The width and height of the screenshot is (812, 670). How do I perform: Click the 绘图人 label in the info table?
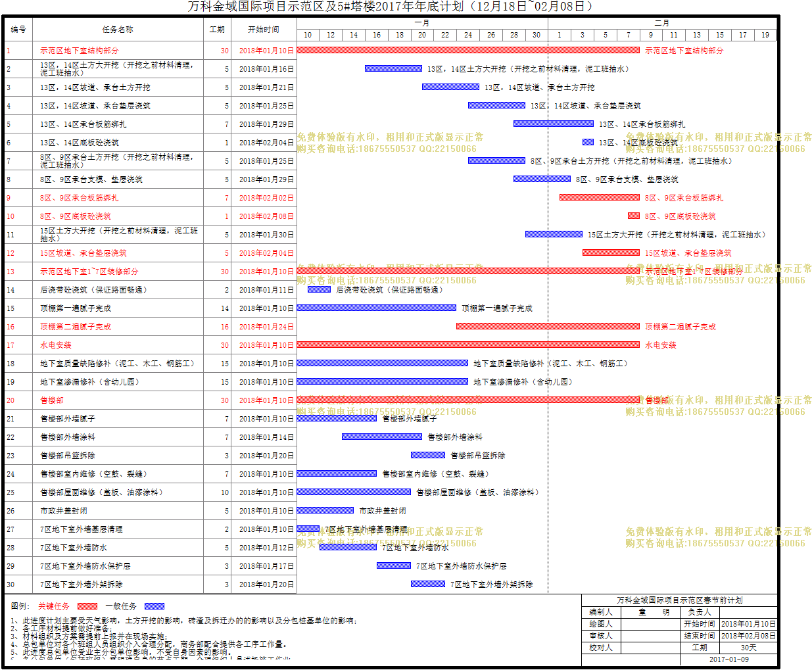(x=601, y=624)
